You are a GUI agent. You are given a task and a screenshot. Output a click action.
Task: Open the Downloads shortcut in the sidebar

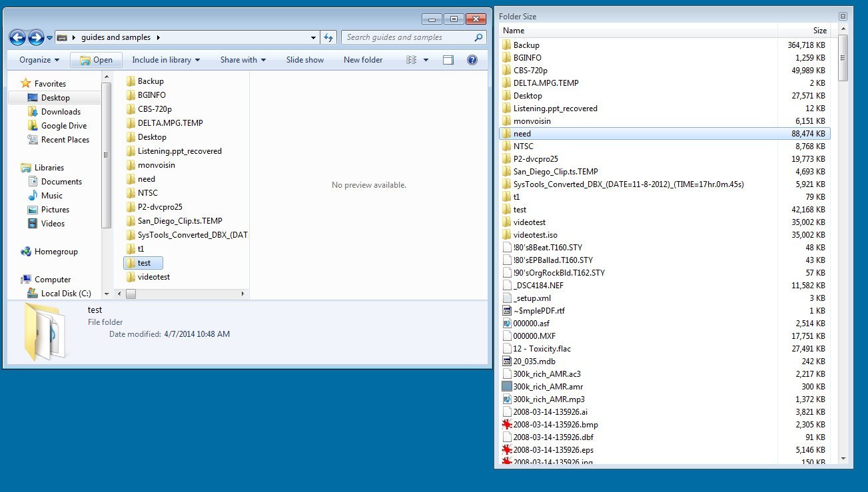pyautogui.click(x=61, y=111)
